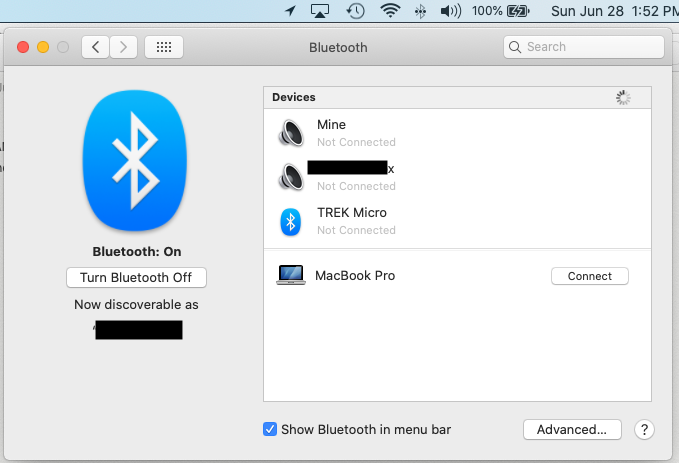The height and width of the screenshot is (463, 679).
Task: Click the Bluetooth: On status label
Action: point(136,252)
